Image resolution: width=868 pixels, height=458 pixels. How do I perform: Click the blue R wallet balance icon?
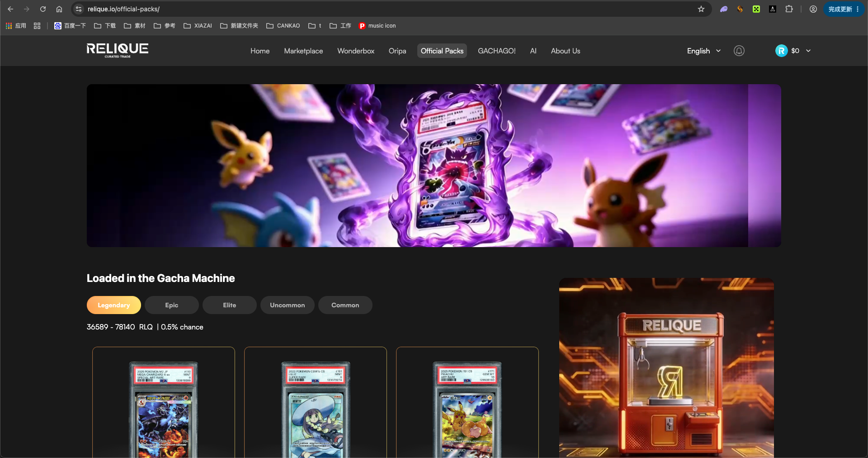coord(781,51)
